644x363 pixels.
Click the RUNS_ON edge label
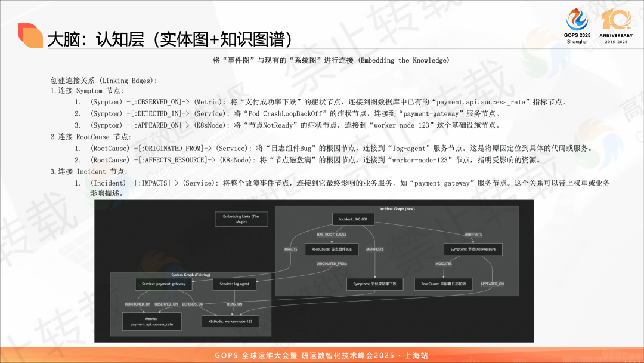pos(234,304)
